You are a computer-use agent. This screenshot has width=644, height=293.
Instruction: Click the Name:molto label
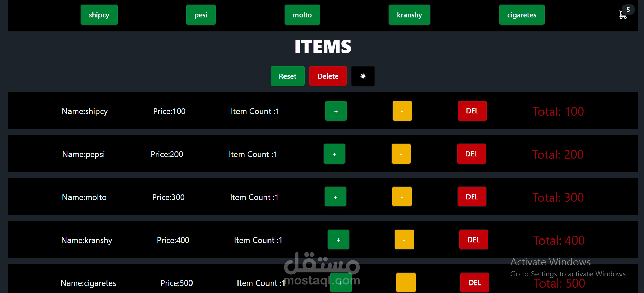(84, 197)
